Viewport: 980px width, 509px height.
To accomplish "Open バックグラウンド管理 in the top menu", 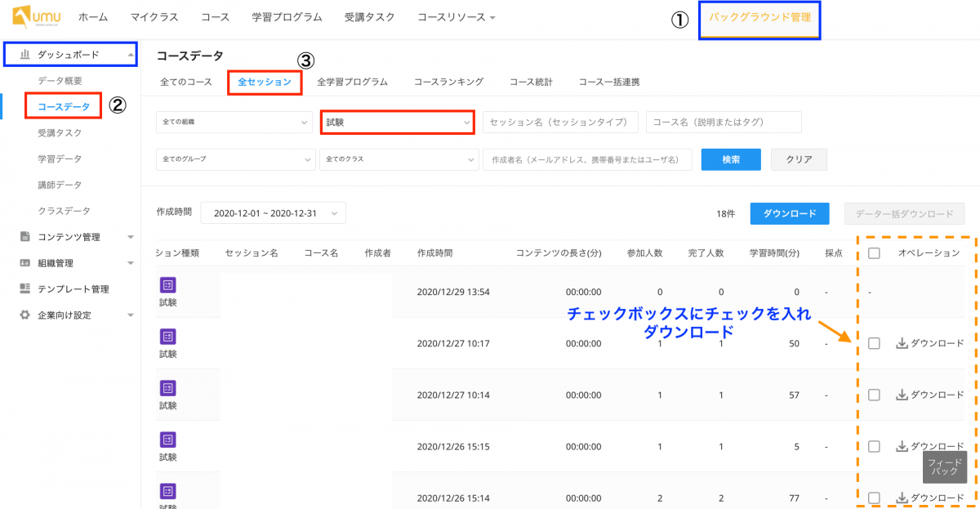I will 759,16.
